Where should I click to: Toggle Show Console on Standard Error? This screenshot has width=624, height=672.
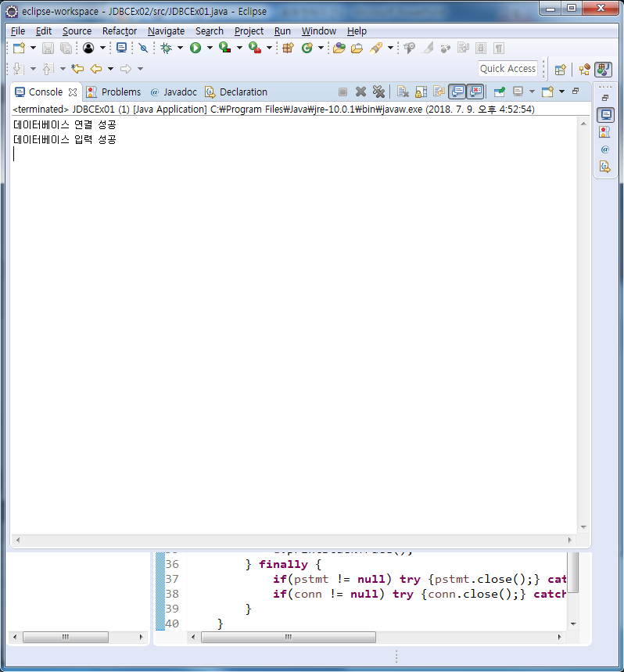point(475,92)
